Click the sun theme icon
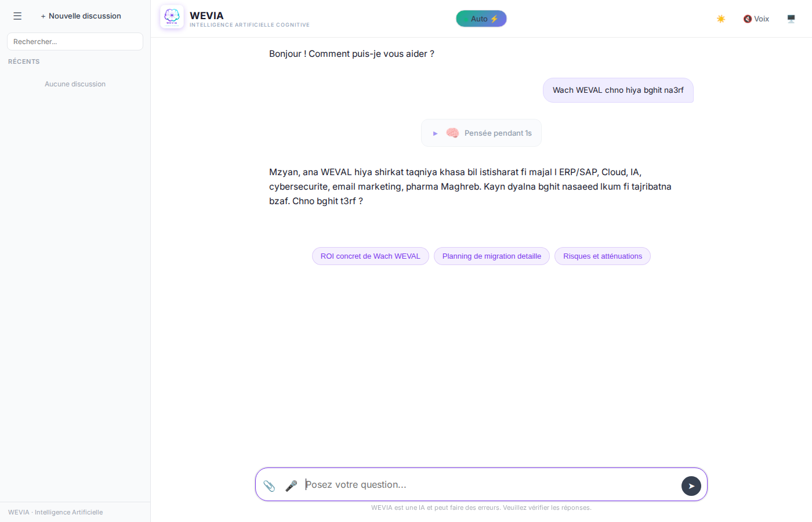The height and width of the screenshot is (522, 812). (721, 19)
